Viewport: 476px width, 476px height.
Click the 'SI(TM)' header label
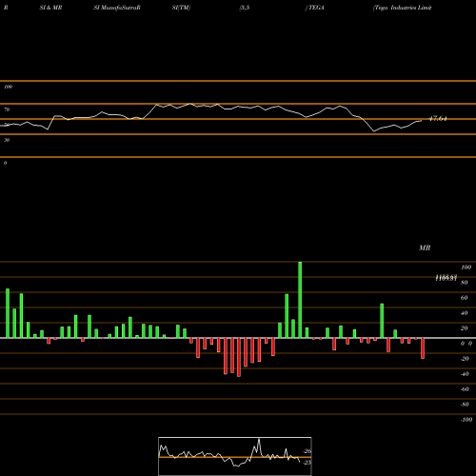pos(181,8)
